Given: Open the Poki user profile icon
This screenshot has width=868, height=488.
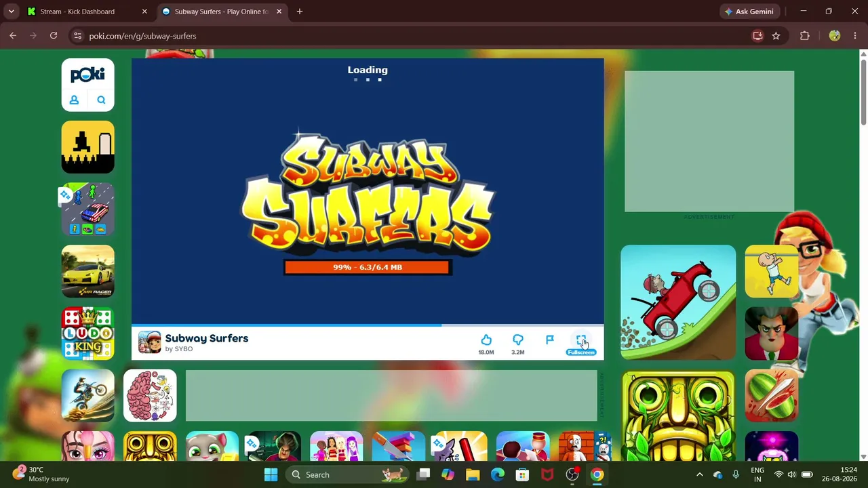Looking at the screenshot, I should pos(75,100).
